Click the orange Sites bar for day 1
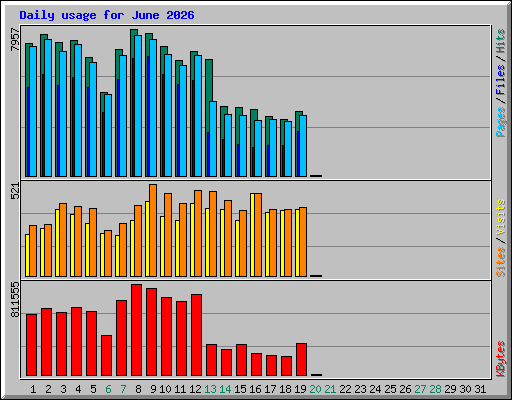 (33, 251)
